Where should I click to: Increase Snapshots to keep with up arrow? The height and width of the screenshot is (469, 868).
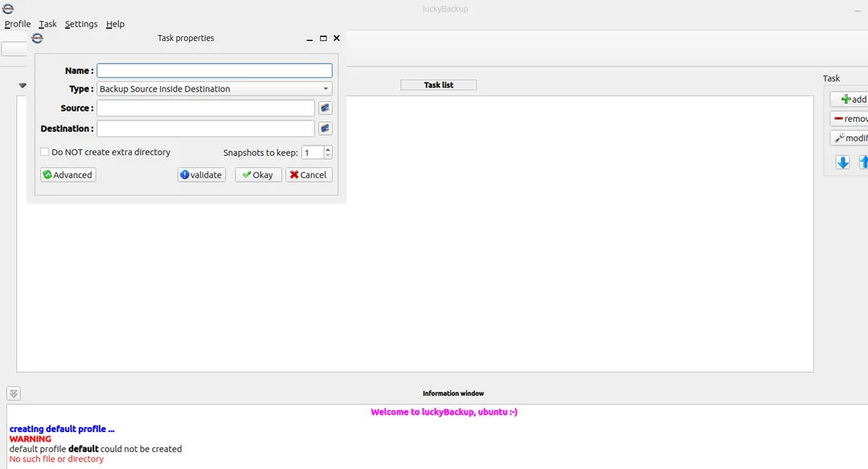tap(328, 149)
